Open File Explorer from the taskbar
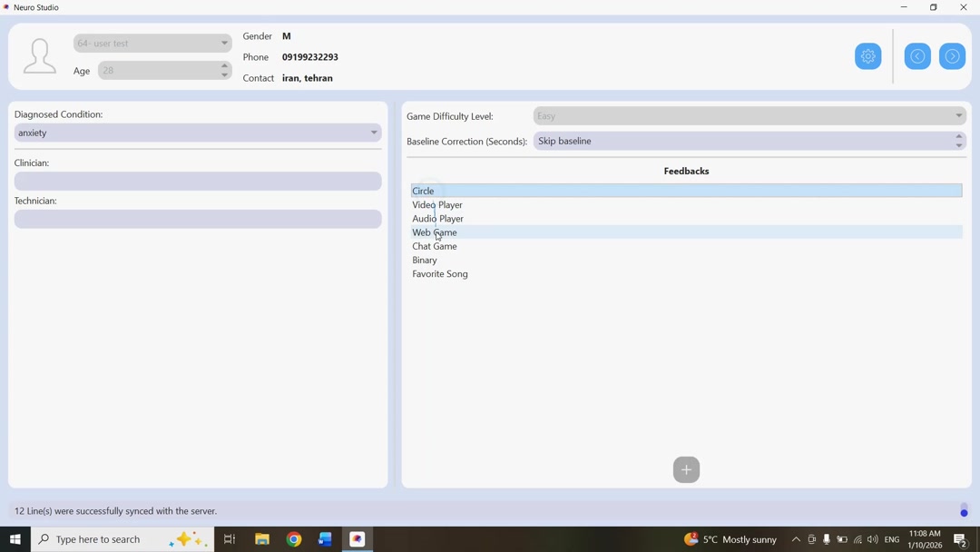Image resolution: width=980 pixels, height=552 pixels. pos(262,539)
